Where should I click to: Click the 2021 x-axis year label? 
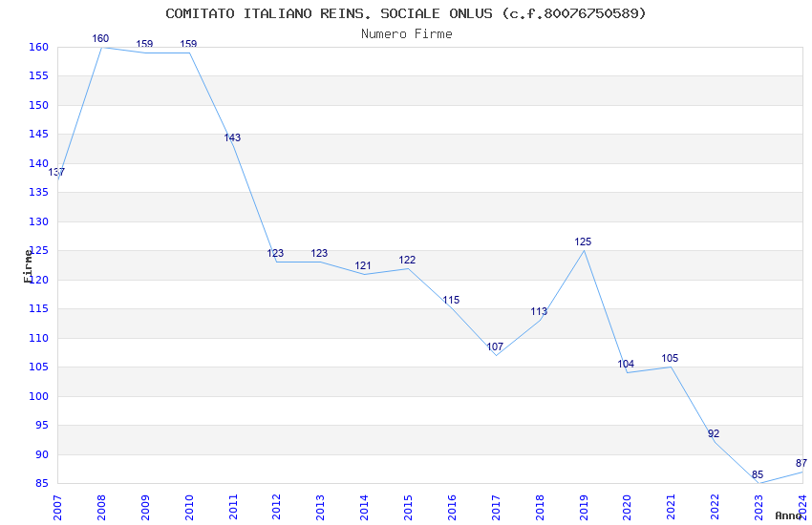[672, 508]
